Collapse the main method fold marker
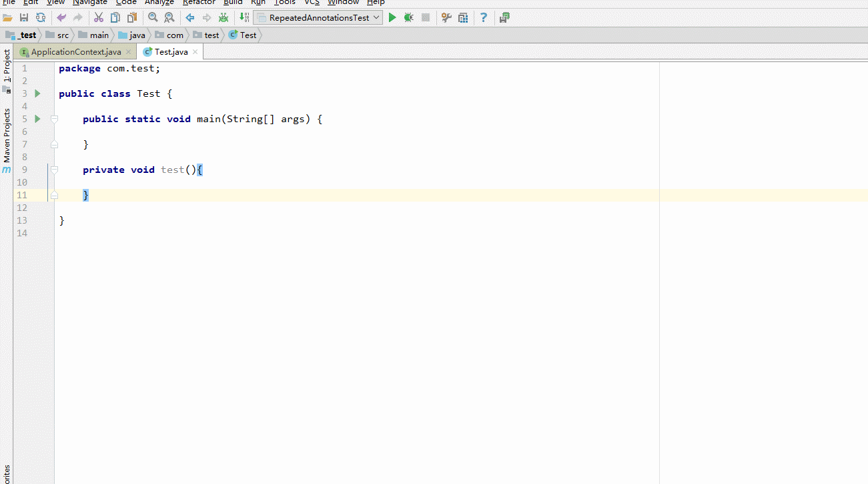Screen dimensions: 868x484 [x=54, y=119]
